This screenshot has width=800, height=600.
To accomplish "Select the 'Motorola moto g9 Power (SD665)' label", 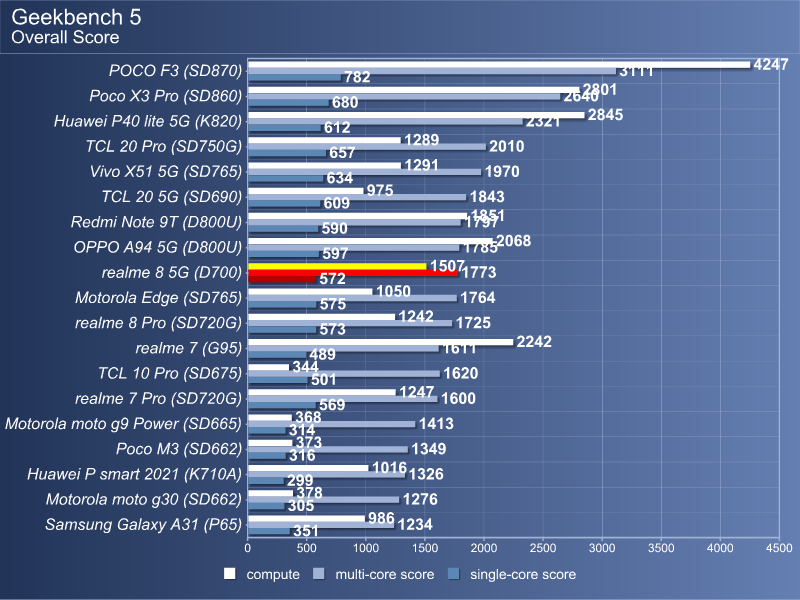I will pyautogui.click(x=123, y=423).
